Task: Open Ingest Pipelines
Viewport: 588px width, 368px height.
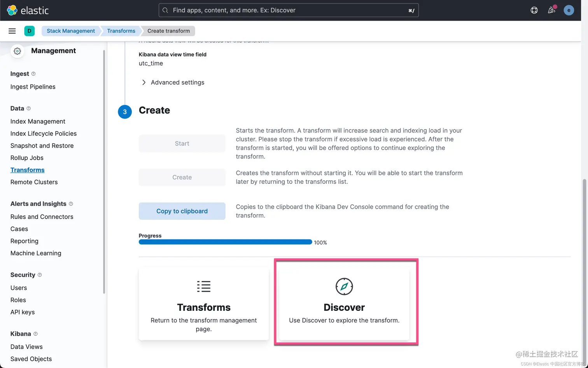Action: tap(33, 87)
